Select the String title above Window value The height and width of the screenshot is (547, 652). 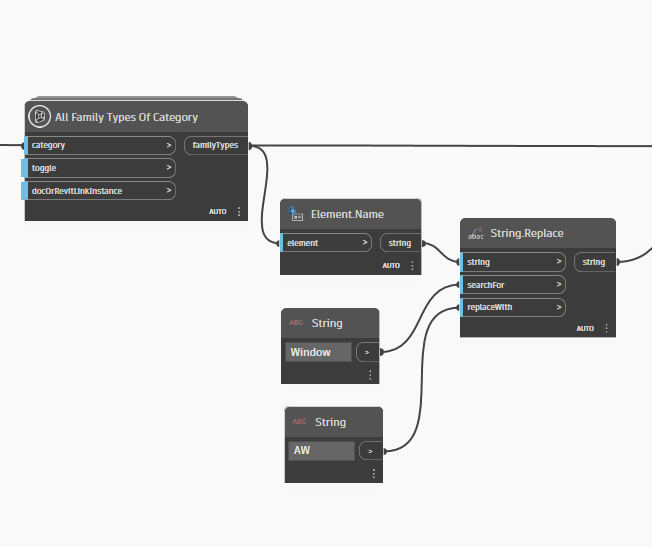click(327, 323)
